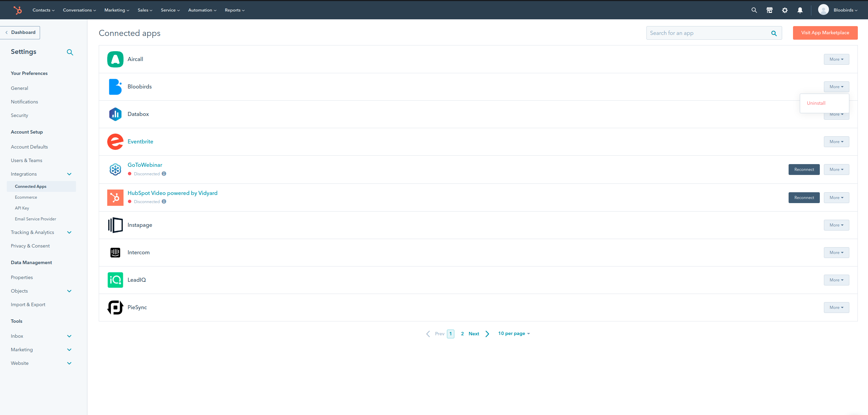Click the GoToWebinar disconnected info icon
868x415 pixels.
click(x=164, y=174)
